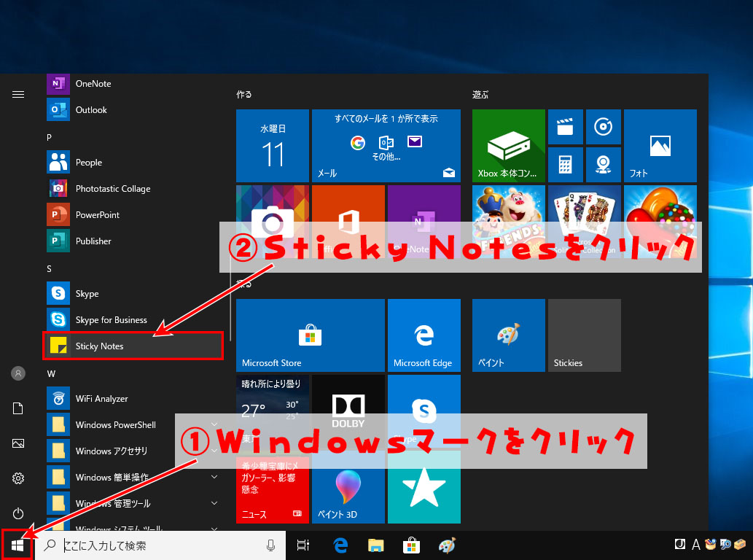Expand the Start menu hamburger navigation

[18, 95]
